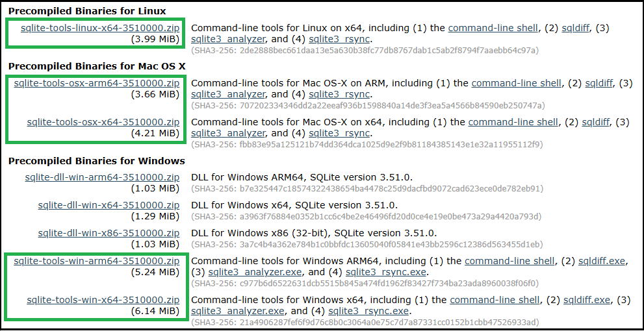This screenshot has width=644, height=331.
Task: Open sqldiff link for Mac OS-X ARM
Action: (x=599, y=83)
